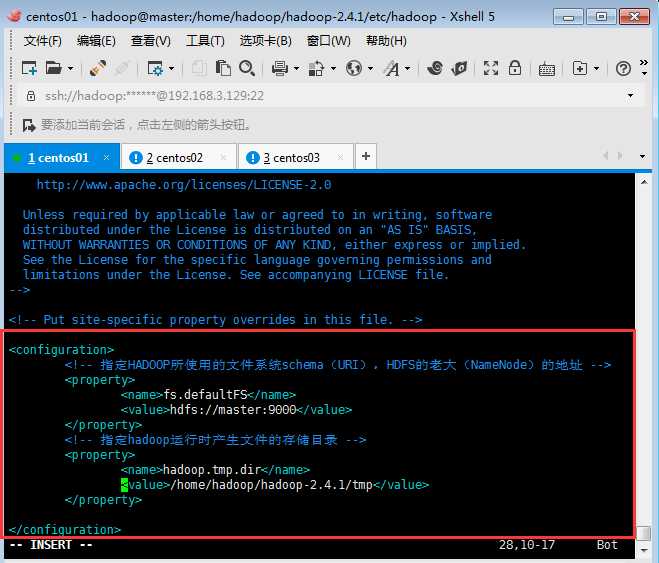Click the Print icon
Viewport: 659px width, 563px height.
[280, 68]
